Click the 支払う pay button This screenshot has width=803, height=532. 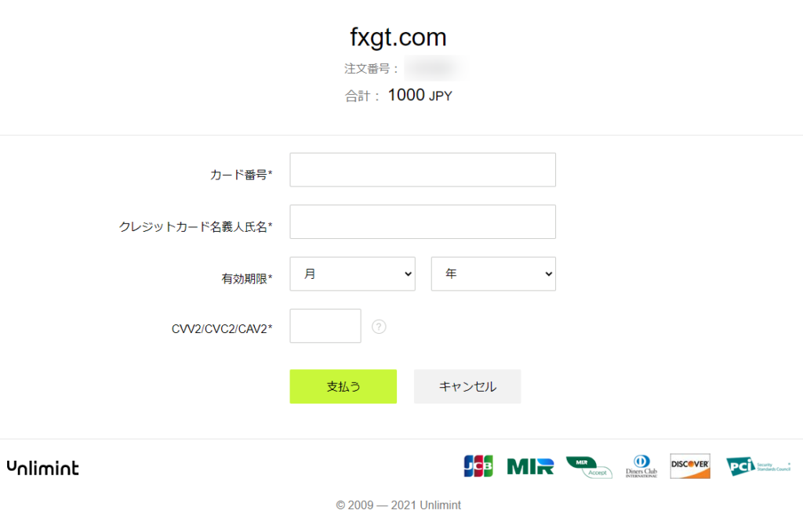tap(343, 386)
